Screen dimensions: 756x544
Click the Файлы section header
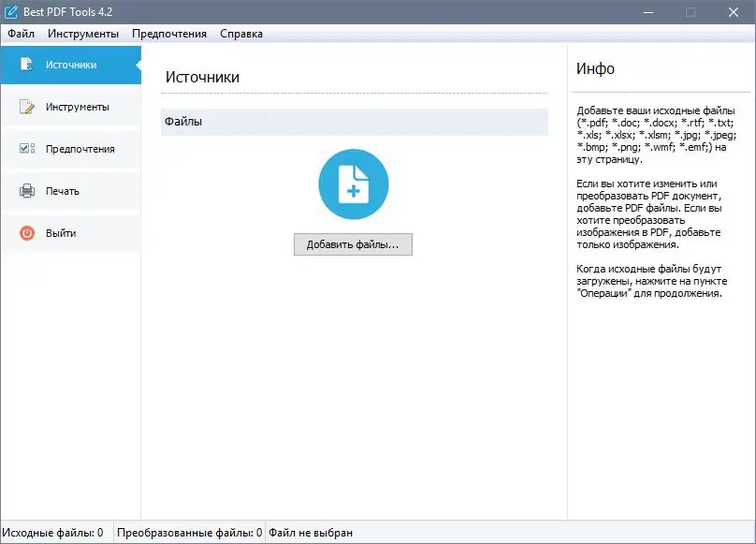tap(355, 122)
